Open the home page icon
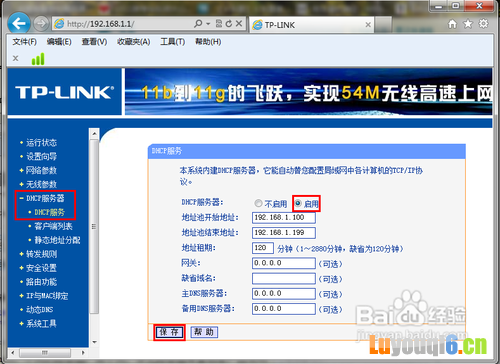500x364 pixels. pos(452,24)
